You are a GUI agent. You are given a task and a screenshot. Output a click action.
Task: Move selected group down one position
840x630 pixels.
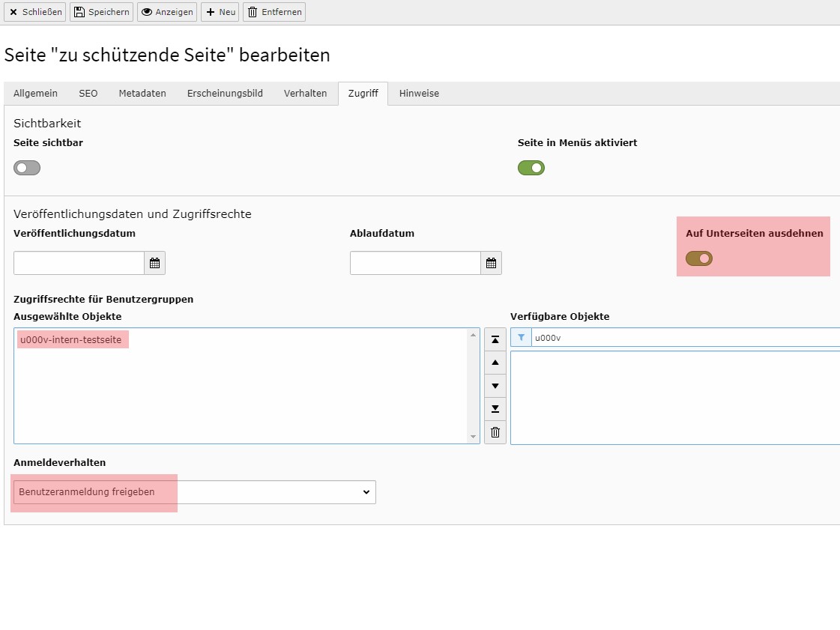click(x=495, y=386)
